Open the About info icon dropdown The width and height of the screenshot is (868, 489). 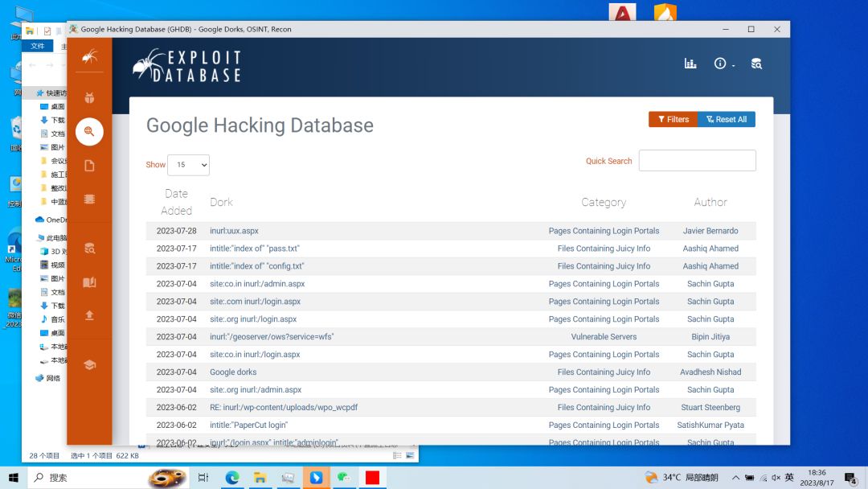click(723, 64)
